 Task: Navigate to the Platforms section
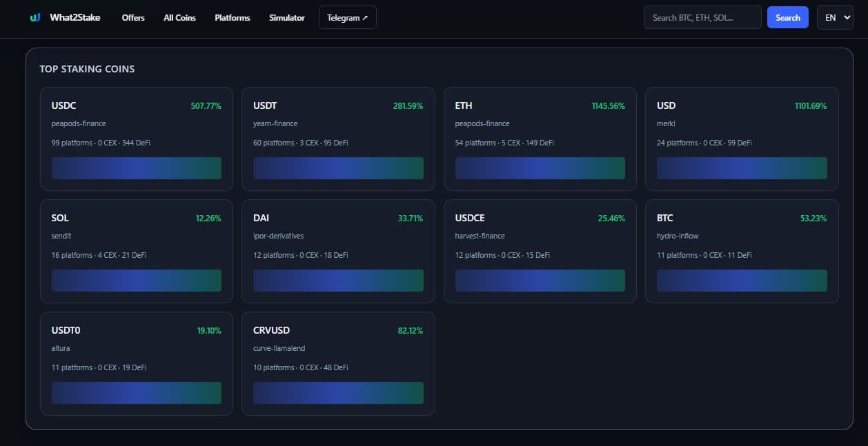(x=233, y=17)
